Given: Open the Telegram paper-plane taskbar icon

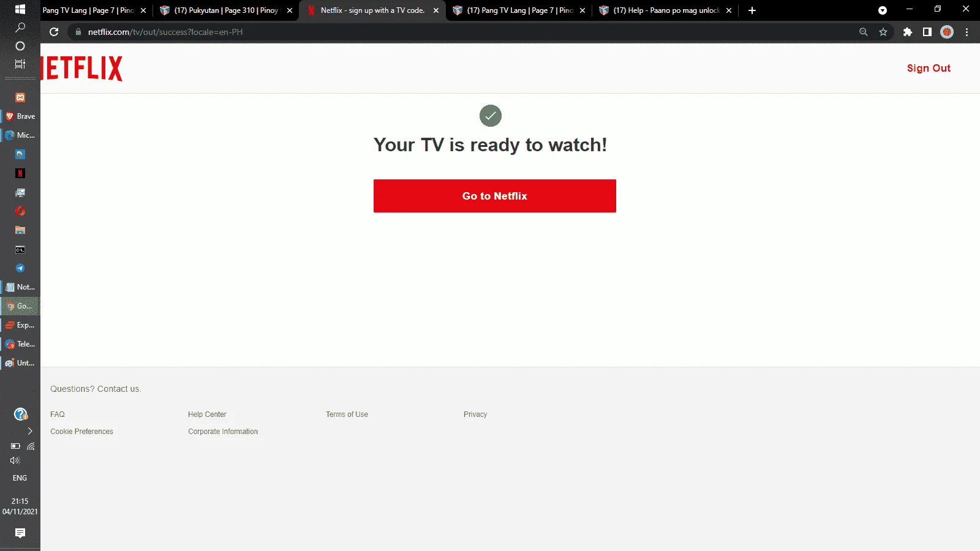Looking at the screenshot, I should point(20,268).
